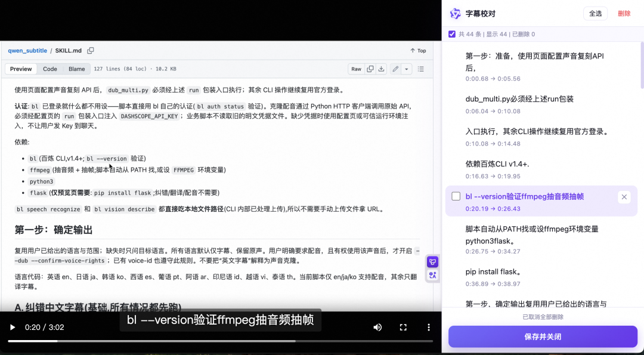Copy SKILL.md file path icon

tap(91, 51)
